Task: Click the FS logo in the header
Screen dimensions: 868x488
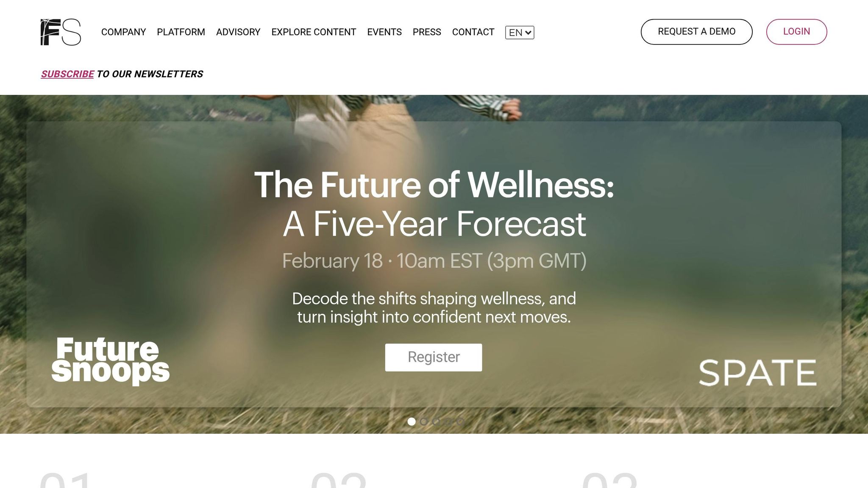Action: 61,32
